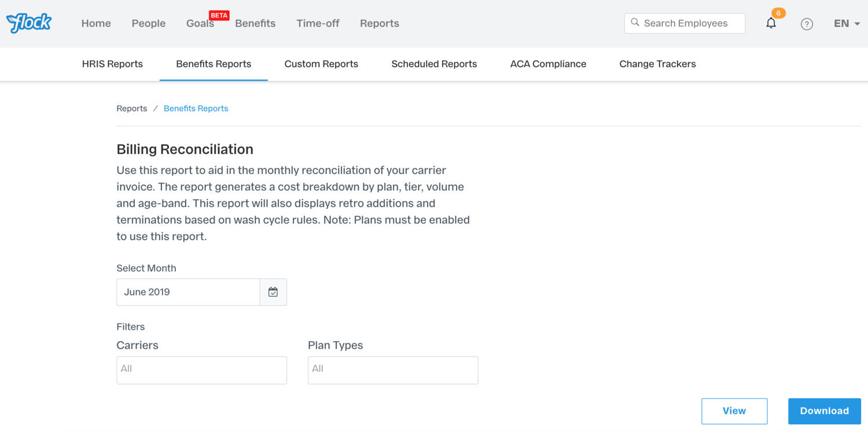
Task: Click the Select Month input field
Action: (x=188, y=292)
